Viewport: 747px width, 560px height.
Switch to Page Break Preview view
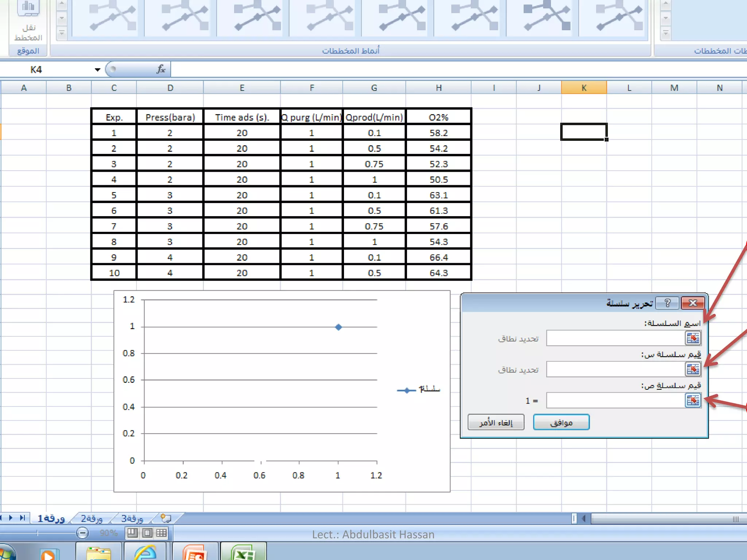(x=132, y=533)
